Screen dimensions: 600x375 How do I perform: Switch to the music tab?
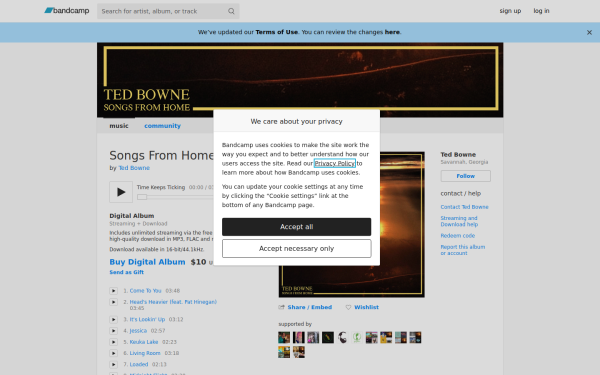coord(119,126)
